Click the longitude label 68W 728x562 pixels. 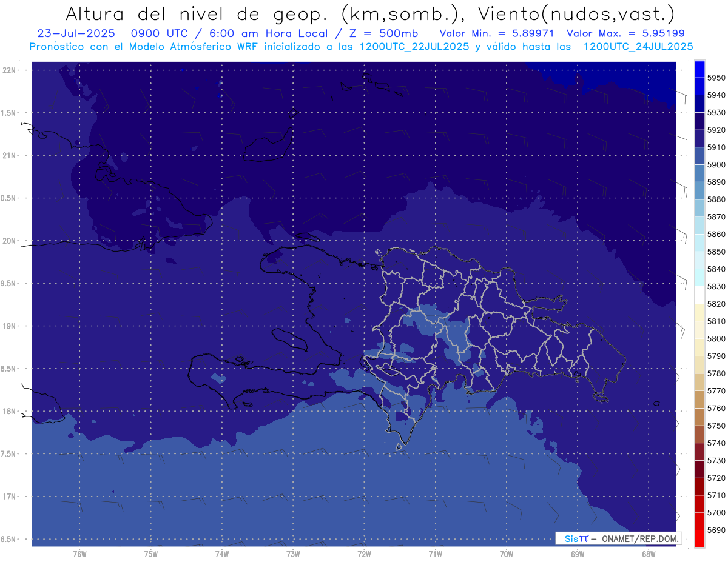click(648, 554)
